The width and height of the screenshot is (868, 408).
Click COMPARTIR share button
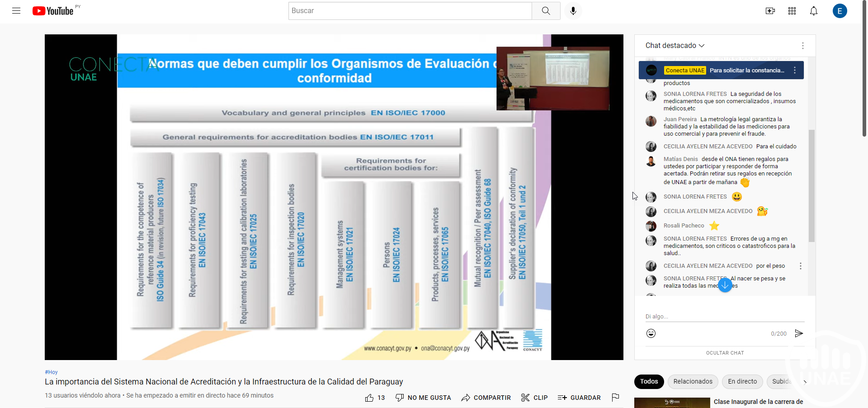click(x=486, y=398)
